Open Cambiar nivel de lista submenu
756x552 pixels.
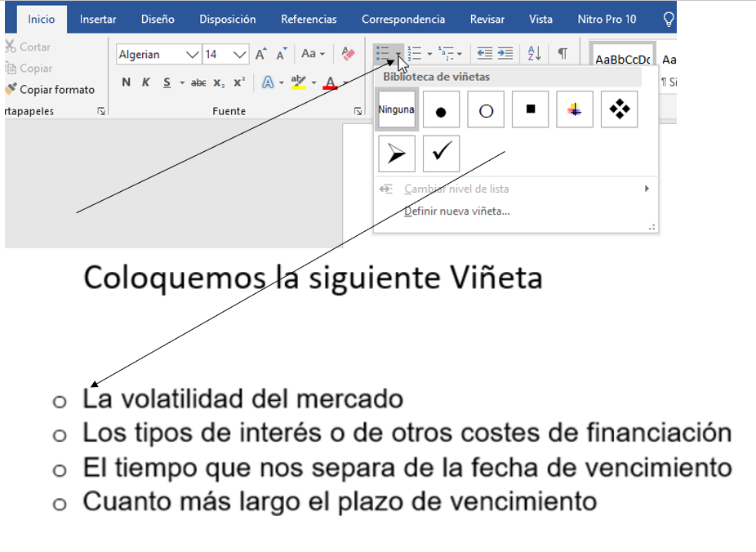point(515,189)
